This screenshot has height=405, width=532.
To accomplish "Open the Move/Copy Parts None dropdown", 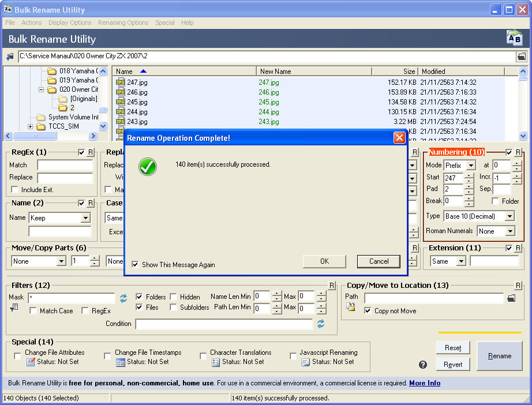I will (61, 261).
